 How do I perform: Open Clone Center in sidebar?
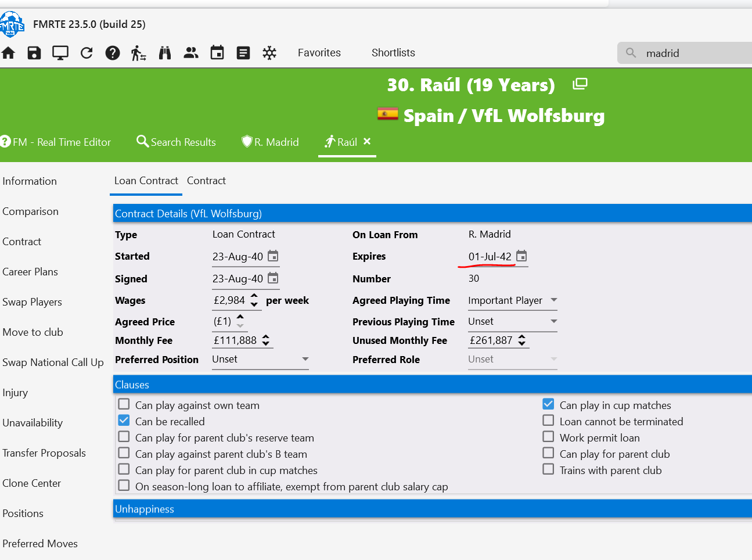pyautogui.click(x=31, y=483)
